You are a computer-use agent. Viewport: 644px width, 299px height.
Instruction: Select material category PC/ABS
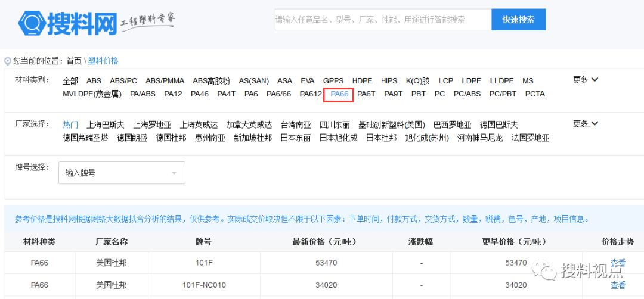(x=467, y=94)
